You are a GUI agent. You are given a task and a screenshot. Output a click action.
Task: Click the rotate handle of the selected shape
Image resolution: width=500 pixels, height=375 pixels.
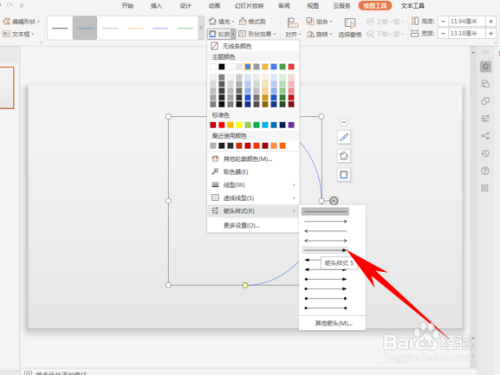coord(334,201)
